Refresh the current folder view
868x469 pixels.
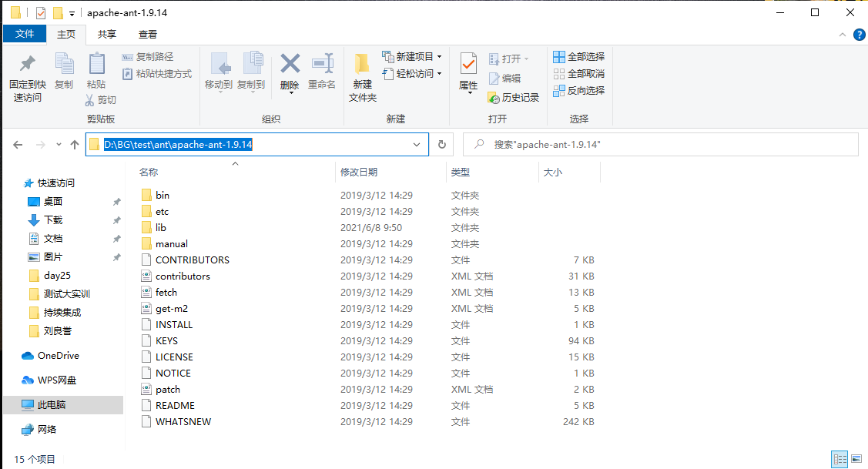(x=442, y=145)
